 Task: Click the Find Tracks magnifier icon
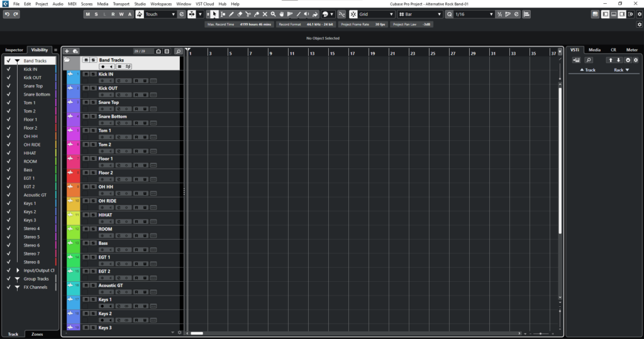pos(178,52)
